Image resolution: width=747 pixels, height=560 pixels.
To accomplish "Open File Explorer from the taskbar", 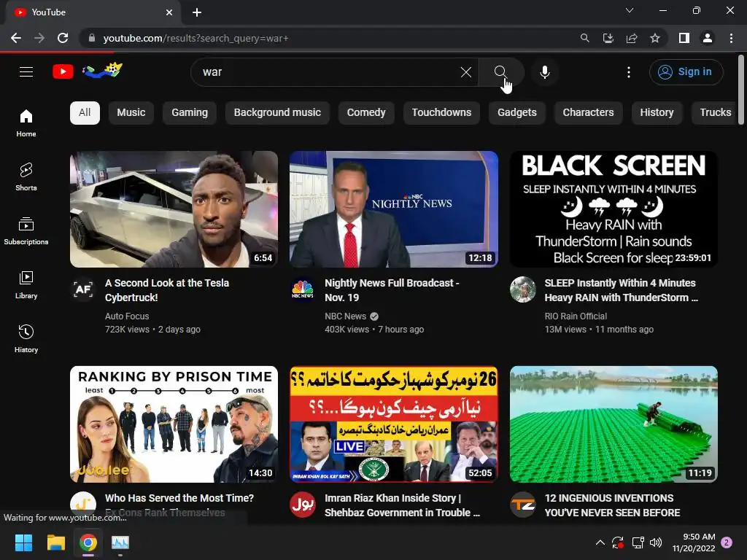I will point(55,542).
